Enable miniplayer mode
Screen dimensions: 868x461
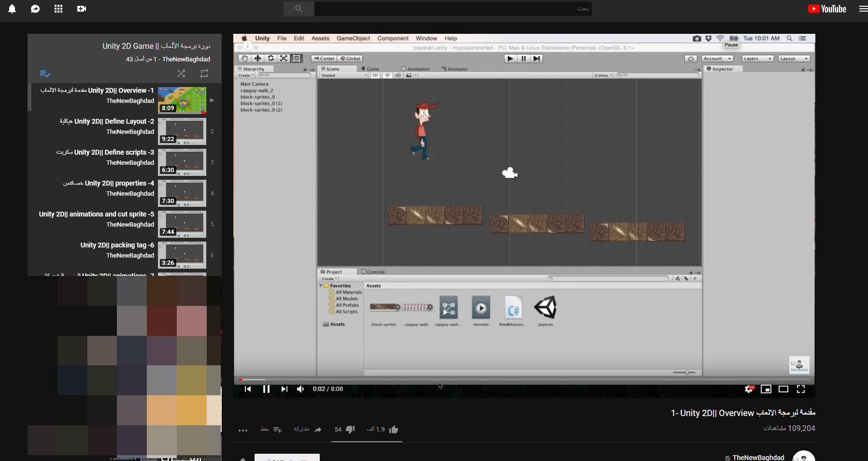coord(766,389)
